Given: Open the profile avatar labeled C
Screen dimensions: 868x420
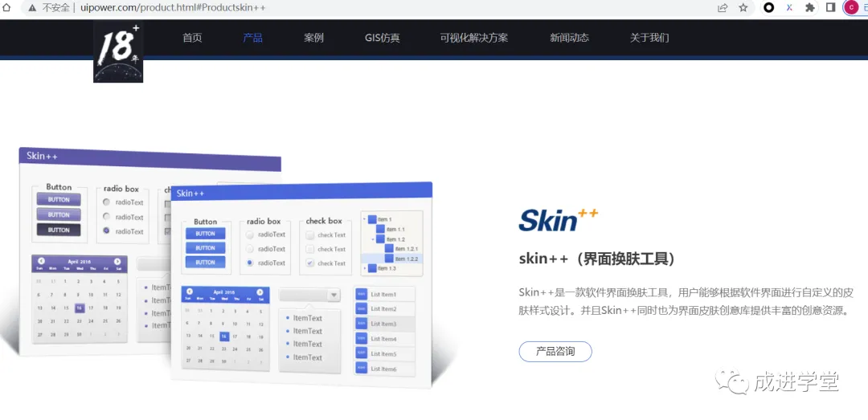Looking at the screenshot, I should coord(851,8).
